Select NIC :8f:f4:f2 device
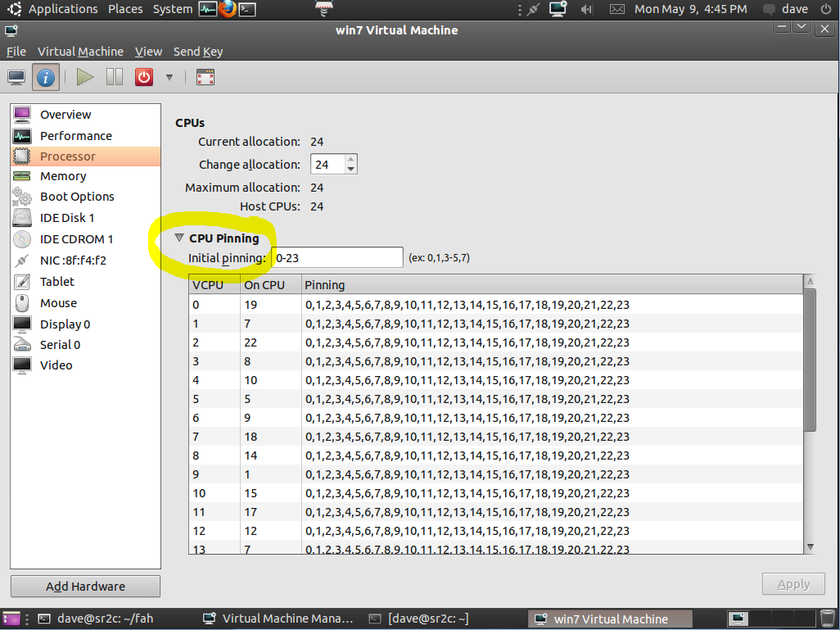The width and height of the screenshot is (840, 630). pyautogui.click(x=85, y=261)
